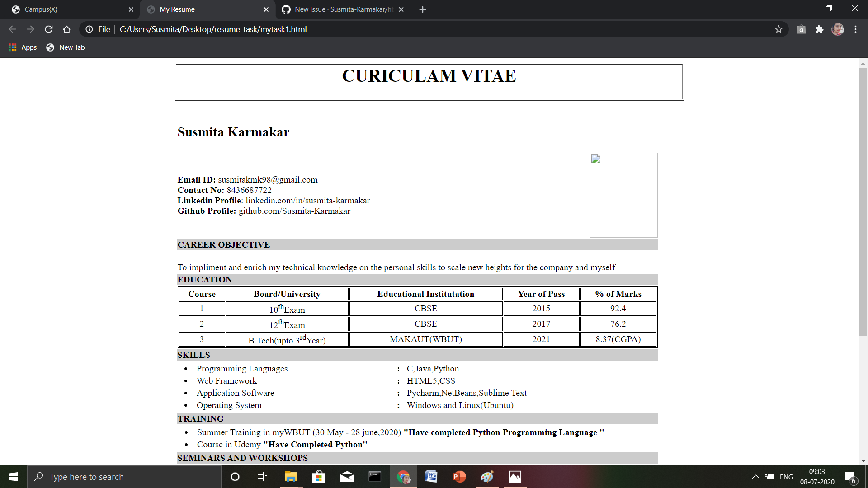Image resolution: width=868 pixels, height=488 pixels.
Task: Open Microsoft Store from the taskbar
Action: point(319,477)
